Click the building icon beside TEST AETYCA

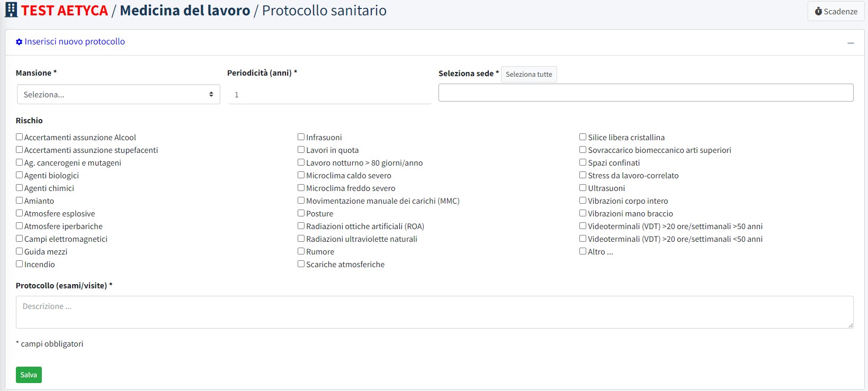11,10
